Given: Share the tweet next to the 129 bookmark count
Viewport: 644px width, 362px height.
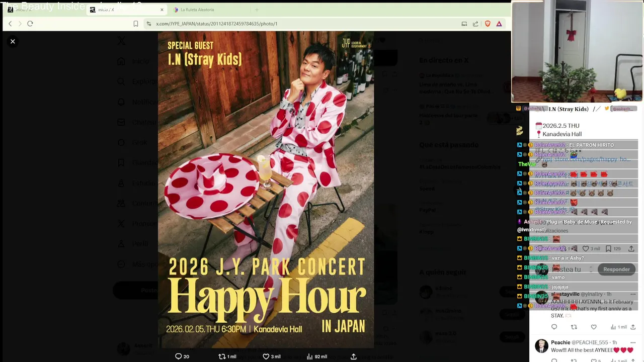Looking at the screenshot, I should [x=631, y=249].
